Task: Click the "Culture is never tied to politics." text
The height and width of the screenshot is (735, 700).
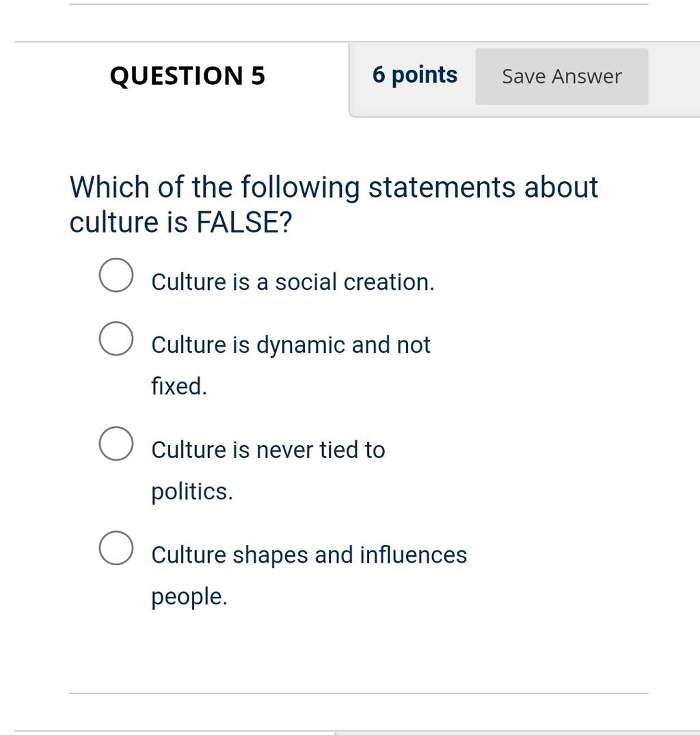Action: coord(268,470)
